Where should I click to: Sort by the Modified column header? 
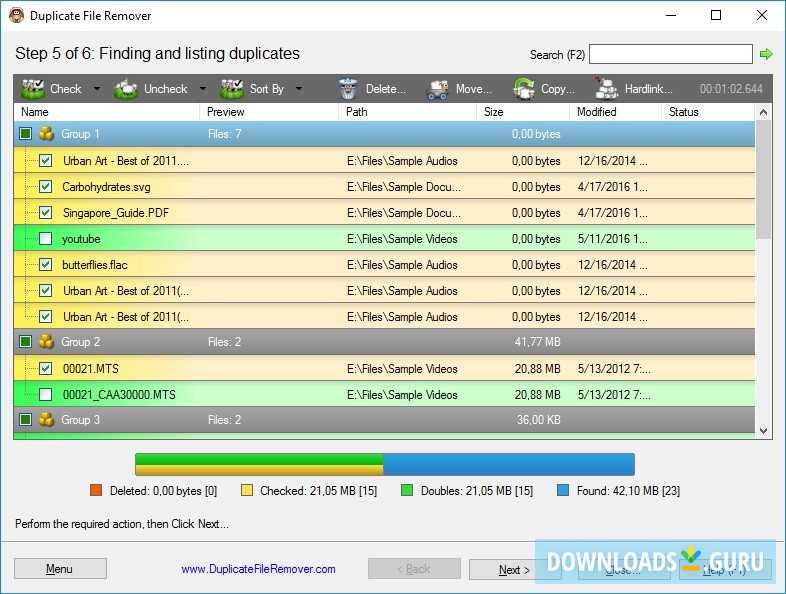click(616, 112)
